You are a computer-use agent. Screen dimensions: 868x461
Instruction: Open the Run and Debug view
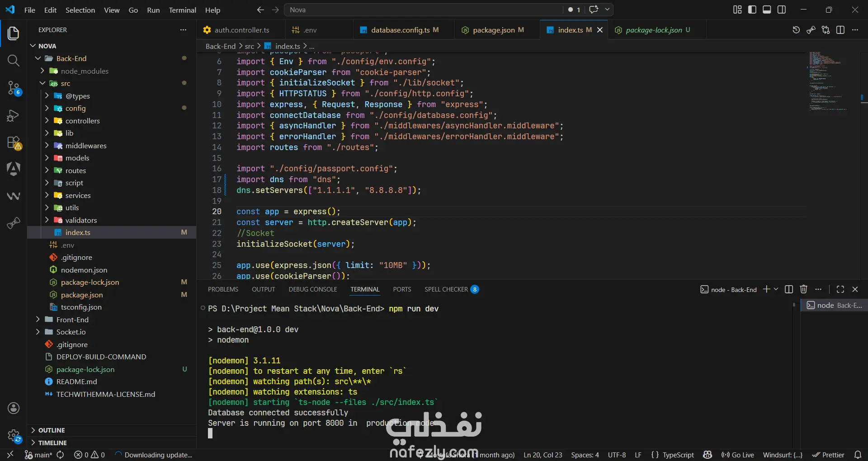pyautogui.click(x=13, y=116)
